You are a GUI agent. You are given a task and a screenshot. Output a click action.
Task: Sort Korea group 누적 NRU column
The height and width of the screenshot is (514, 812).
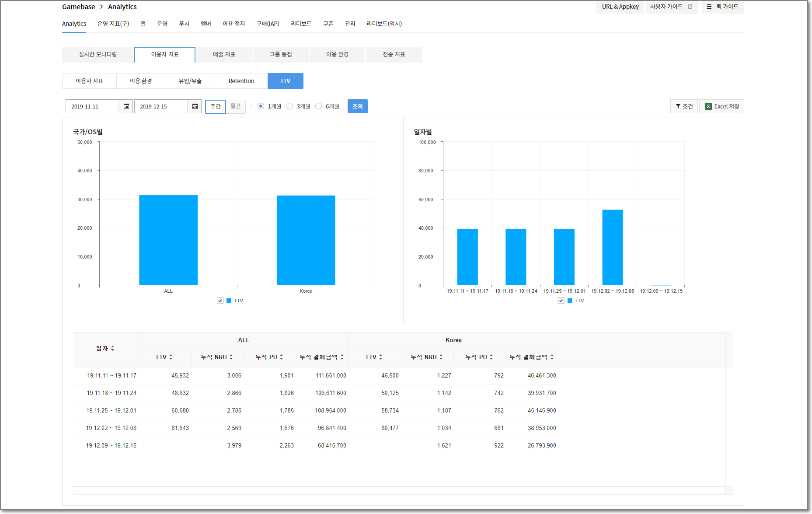pos(441,357)
